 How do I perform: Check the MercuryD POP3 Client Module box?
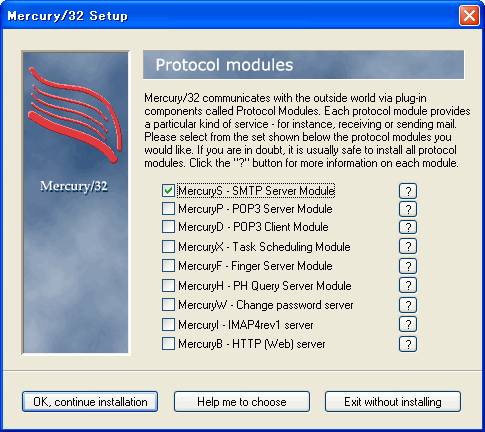click(x=168, y=227)
